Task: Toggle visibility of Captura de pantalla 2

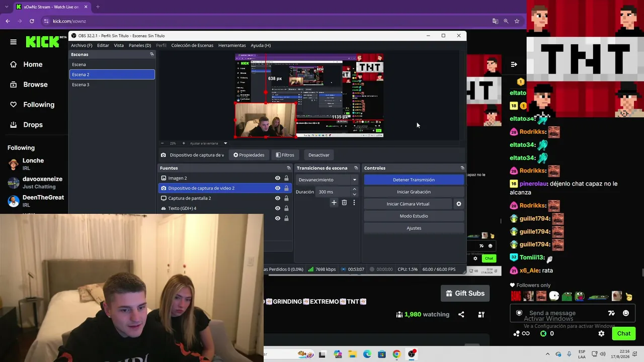Action: 277,198
